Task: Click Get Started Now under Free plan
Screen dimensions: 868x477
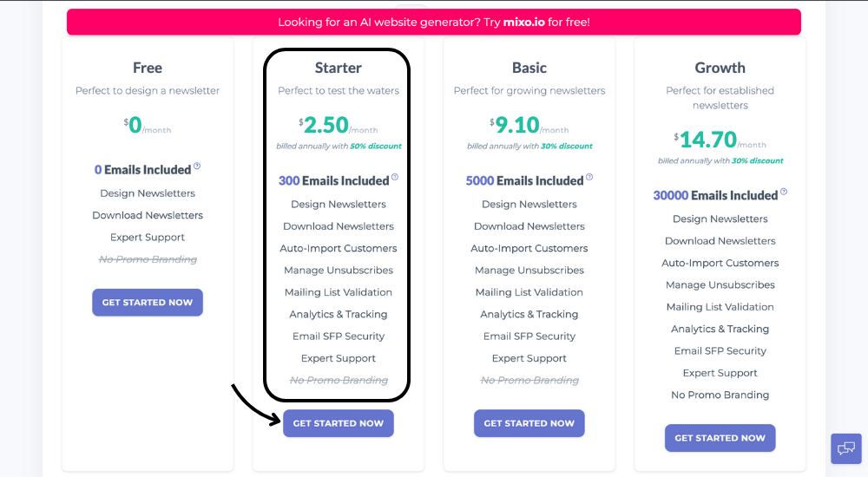Action: pos(148,302)
